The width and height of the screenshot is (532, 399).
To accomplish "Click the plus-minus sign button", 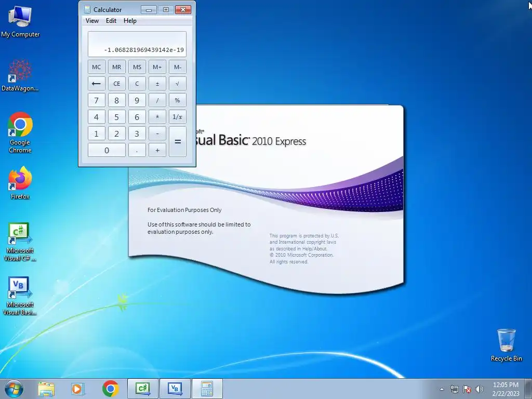I will tap(157, 84).
